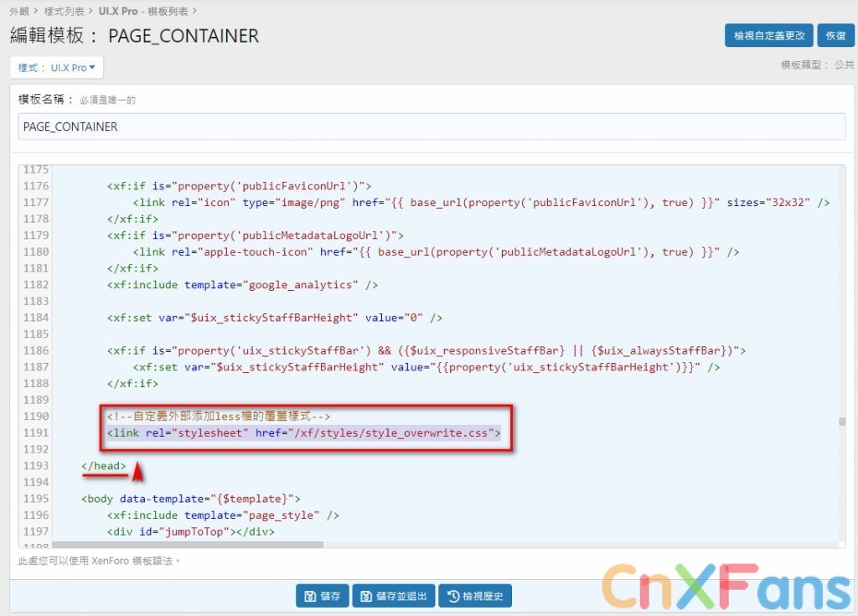
Task: Click the clock icon on 檢視歷史 button
Action: (x=453, y=597)
